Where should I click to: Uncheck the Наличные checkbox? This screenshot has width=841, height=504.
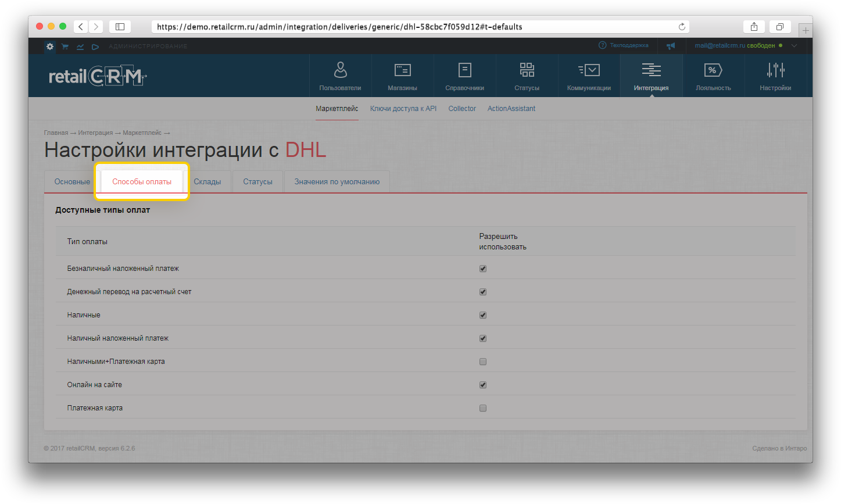tap(483, 315)
